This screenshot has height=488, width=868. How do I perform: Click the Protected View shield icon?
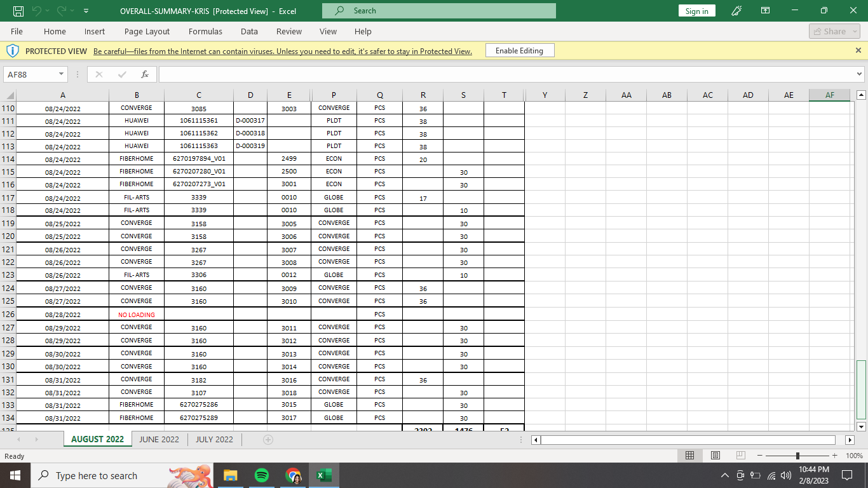click(x=12, y=51)
